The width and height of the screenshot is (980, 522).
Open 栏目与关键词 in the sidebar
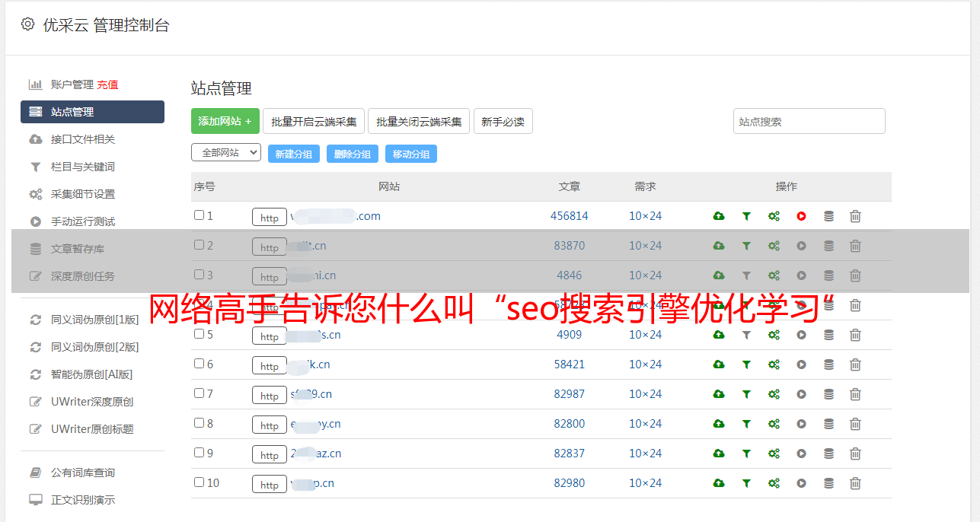click(83, 167)
